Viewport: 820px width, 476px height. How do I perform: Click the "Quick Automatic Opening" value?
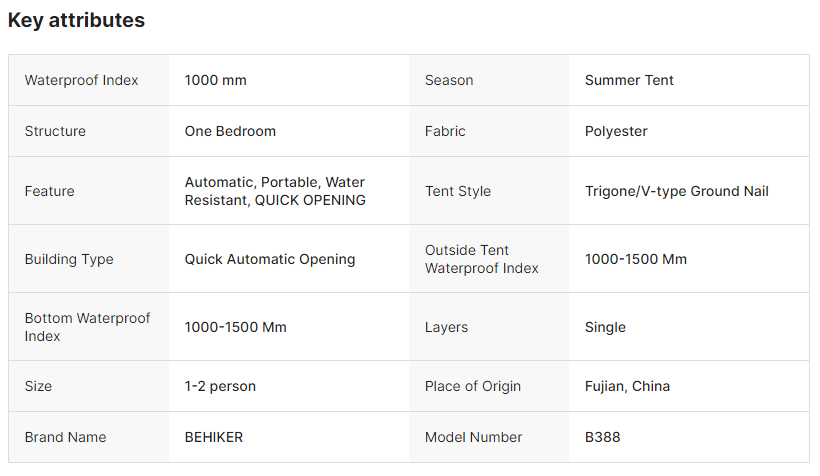pyautogui.click(x=270, y=259)
